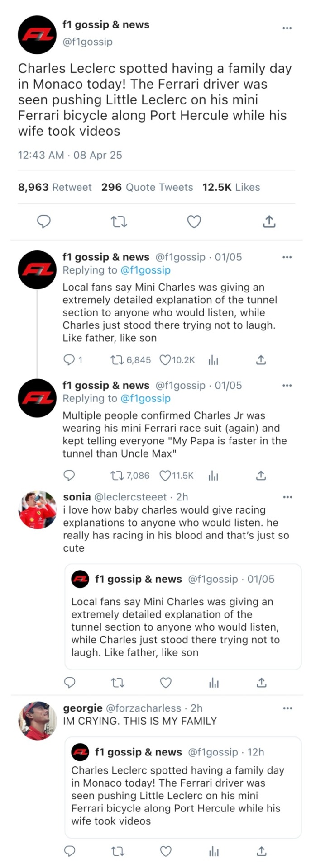Retweet the tweet with 6,845 retweets
The image size is (311, 868).
(x=117, y=360)
